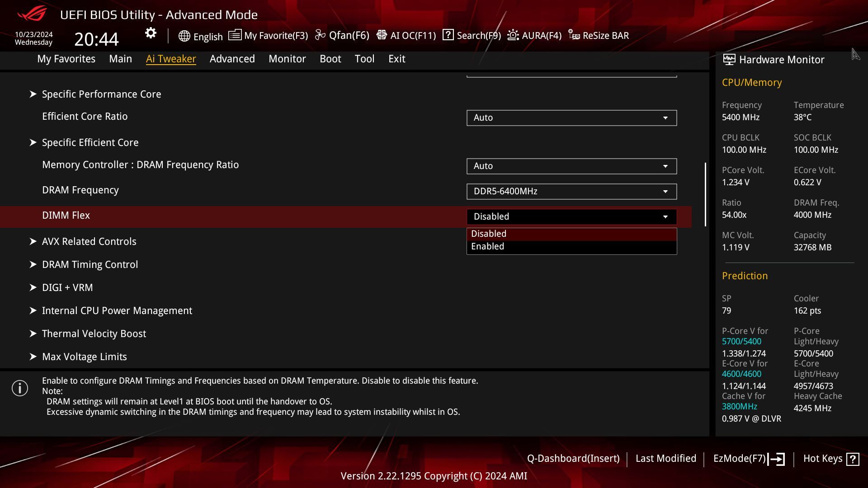Screen dimensions: 868x488
Task: Open settings gear icon next to clock
Action: (151, 33)
